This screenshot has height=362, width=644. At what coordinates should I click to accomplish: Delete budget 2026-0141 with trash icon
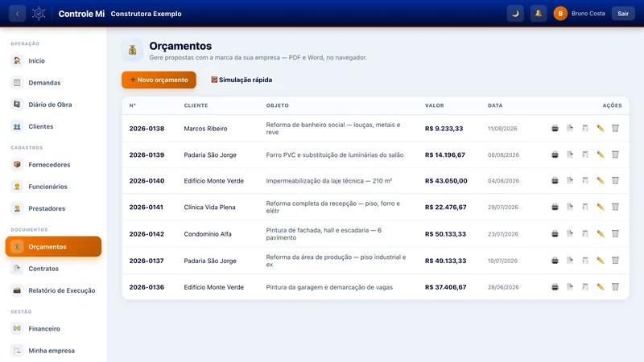tap(615, 207)
